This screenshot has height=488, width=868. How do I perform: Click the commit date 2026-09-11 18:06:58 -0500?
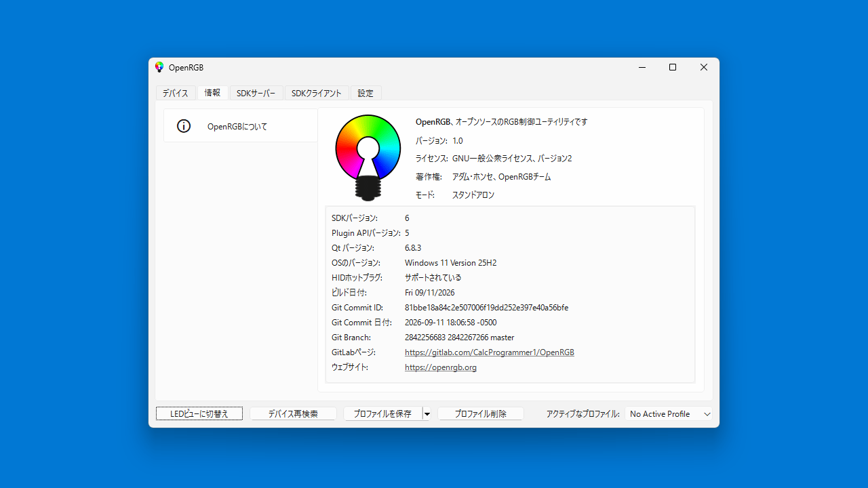[451, 323]
